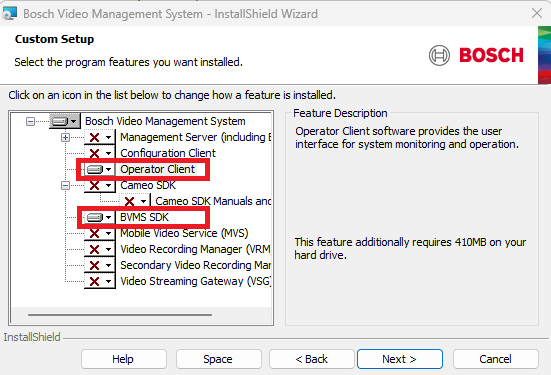Click the BVMS SDK hard drive install icon
This screenshot has width=551, height=375.
(x=94, y=218)
